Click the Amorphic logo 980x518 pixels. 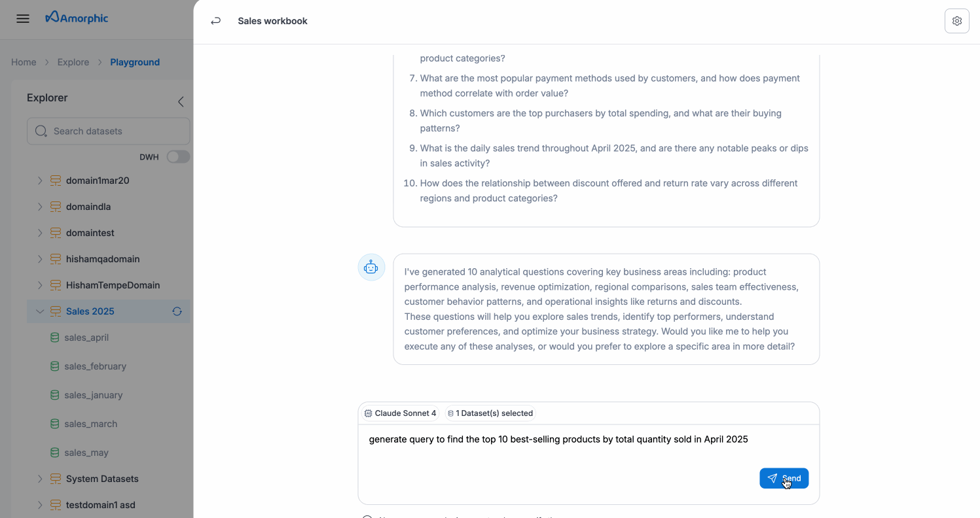coord(77,18)
